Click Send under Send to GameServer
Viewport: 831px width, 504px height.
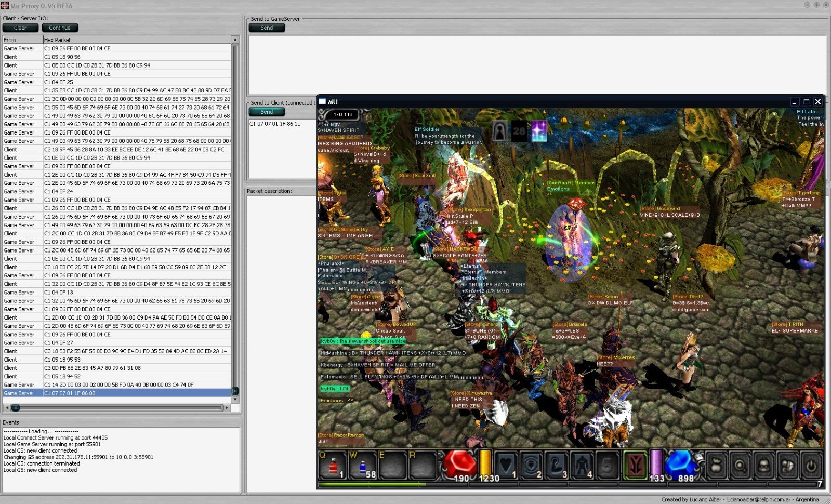[267, 28]
